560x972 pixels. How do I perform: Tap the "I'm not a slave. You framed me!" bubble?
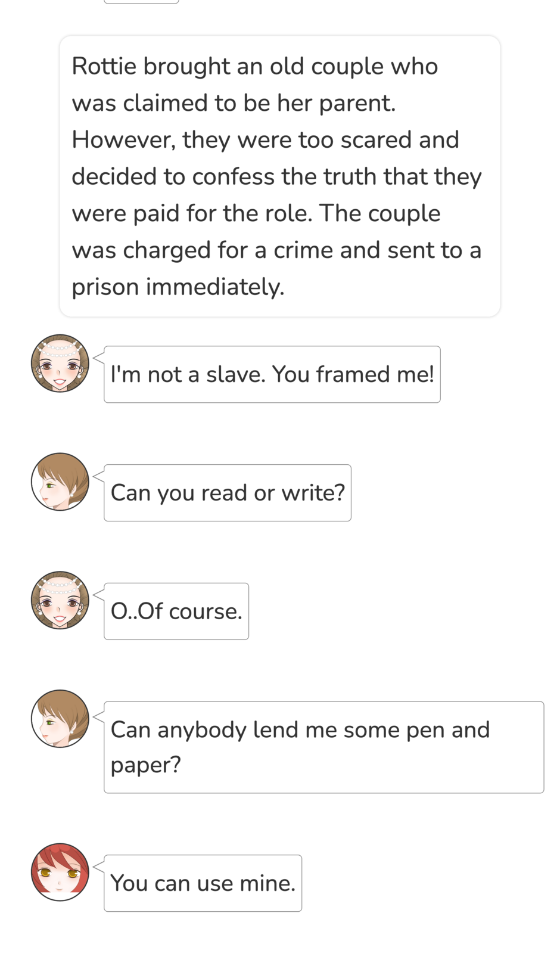(x=272, y=374)
